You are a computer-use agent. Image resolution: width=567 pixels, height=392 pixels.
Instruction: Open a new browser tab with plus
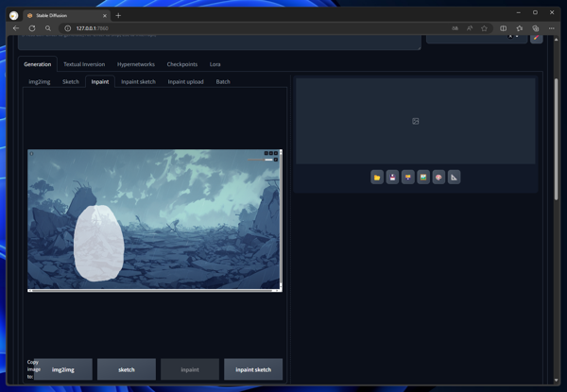pyautogui.click(x=118, y=15)
